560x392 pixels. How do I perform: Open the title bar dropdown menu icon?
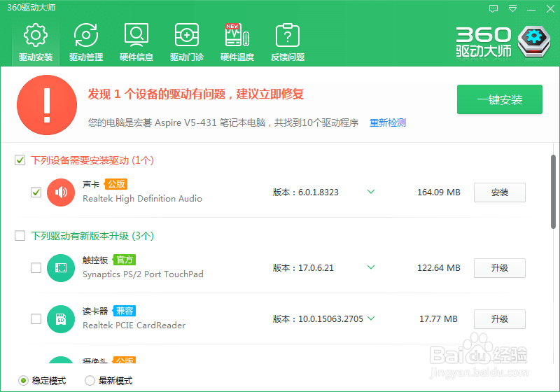(512, 8)
